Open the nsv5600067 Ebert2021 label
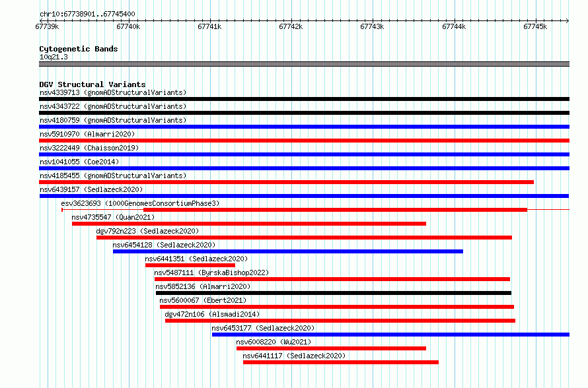 point(203,300)
